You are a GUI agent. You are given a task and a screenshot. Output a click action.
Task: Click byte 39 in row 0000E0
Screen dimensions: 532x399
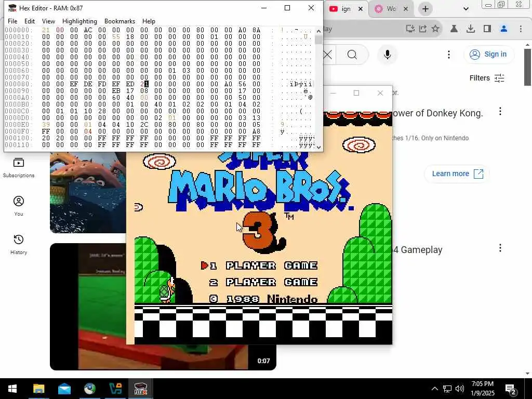(46, 125)
